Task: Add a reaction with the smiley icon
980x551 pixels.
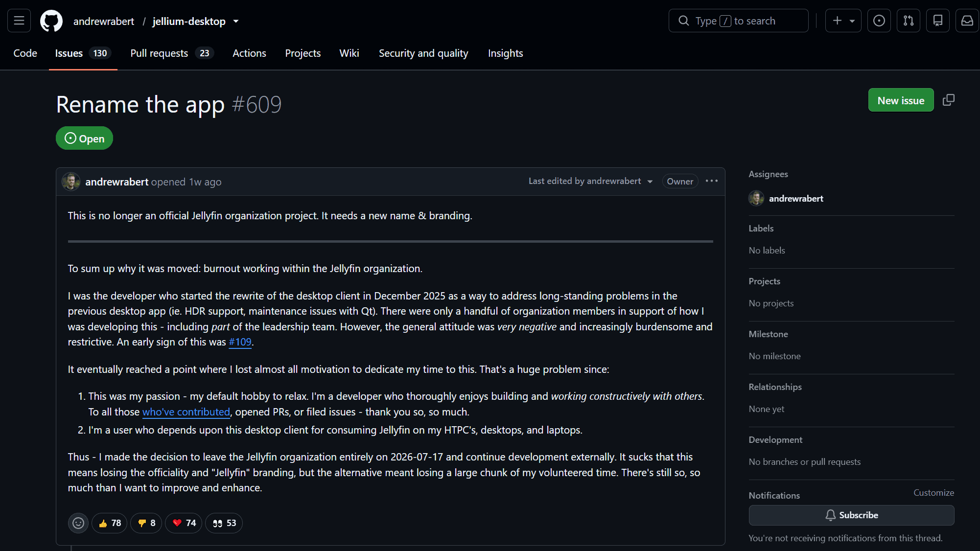Action: (78, 523)
